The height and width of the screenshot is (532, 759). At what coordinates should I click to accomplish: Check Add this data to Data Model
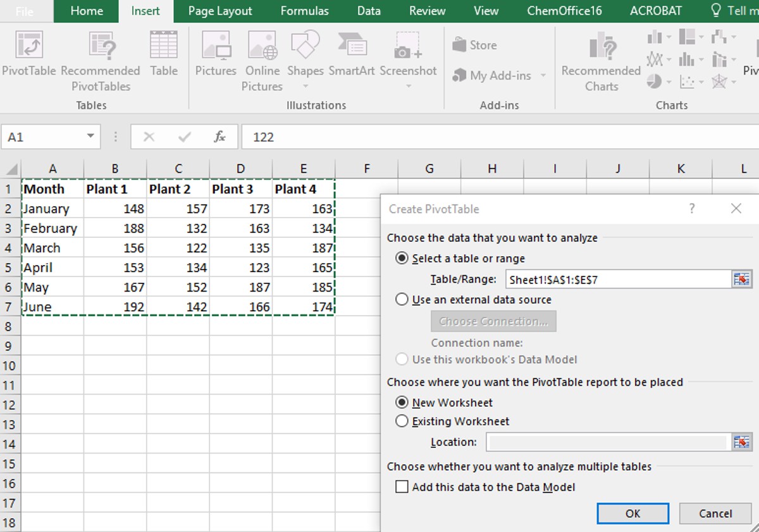402,487
